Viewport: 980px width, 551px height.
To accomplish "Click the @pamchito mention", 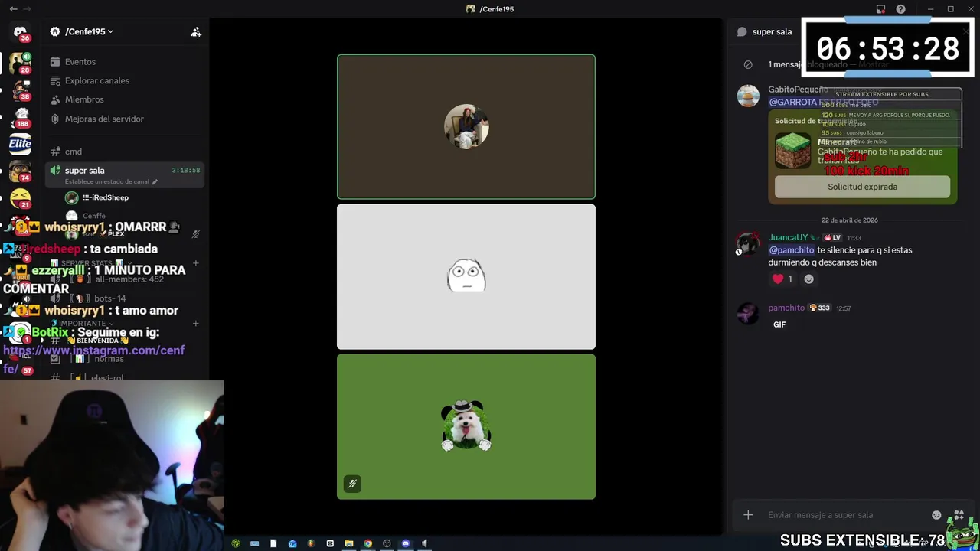I will click(x=791, y=250).
